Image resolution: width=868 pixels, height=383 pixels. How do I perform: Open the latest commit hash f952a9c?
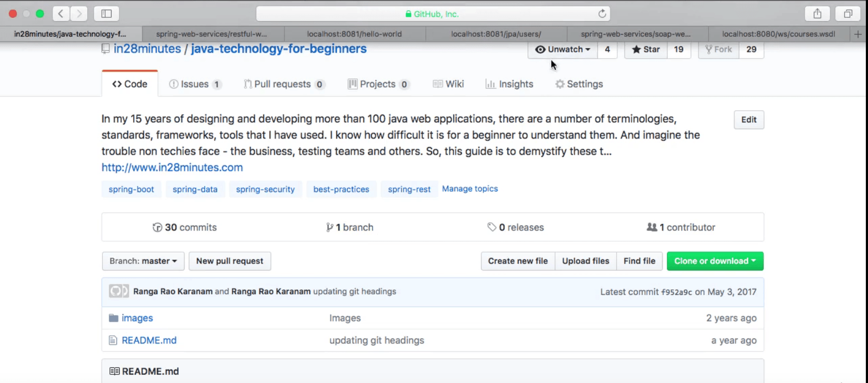tap(677, 292)
